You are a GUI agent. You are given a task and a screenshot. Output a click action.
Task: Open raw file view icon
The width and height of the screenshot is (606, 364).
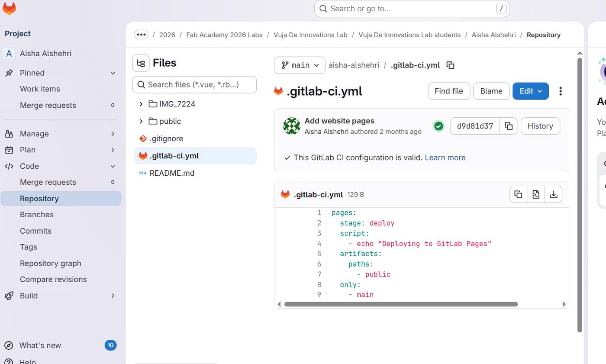pos(536,194)
